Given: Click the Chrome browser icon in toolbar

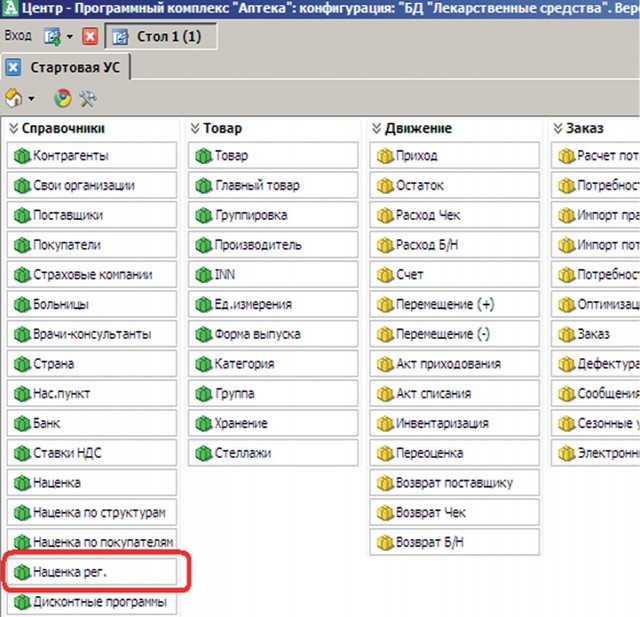Looking at the screenshot, I should 62,98.
